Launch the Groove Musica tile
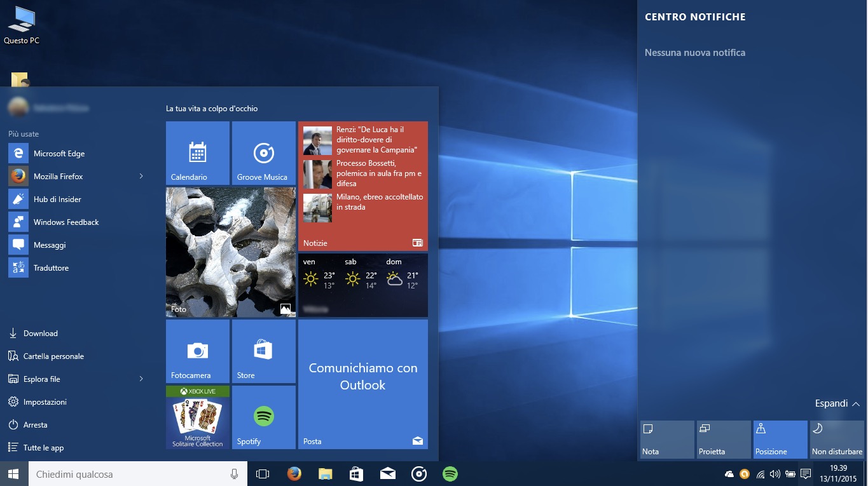 tap(263, 153)
